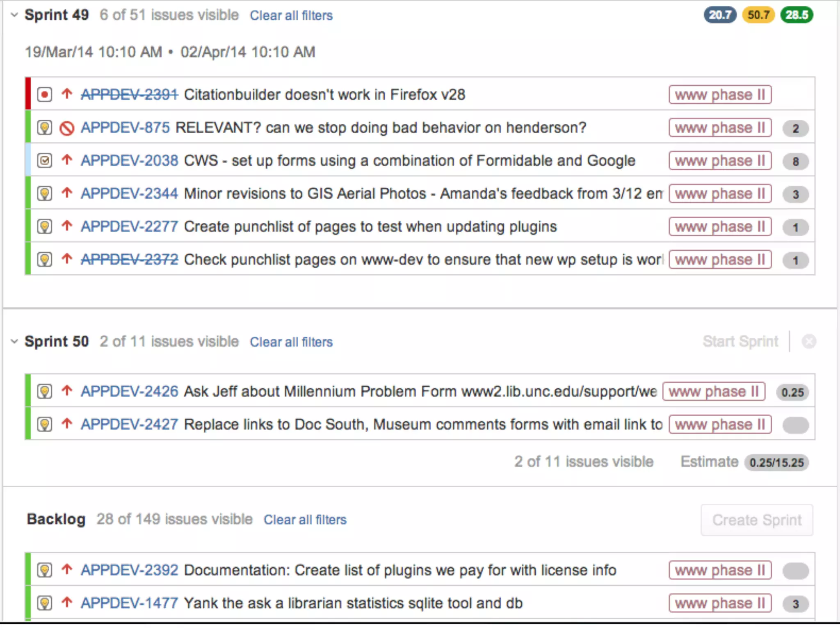
Task: Click yellow 50.7 in-progress badge
Action: [x=758, y=15]
